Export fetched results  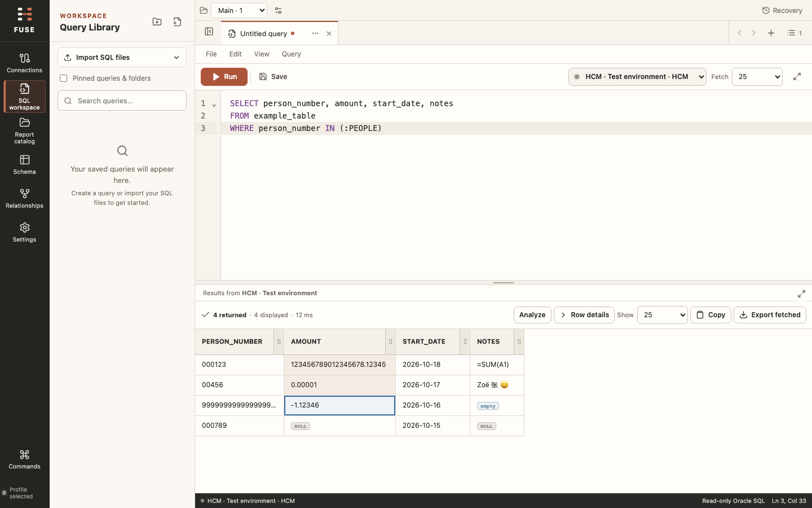(770, 315)
